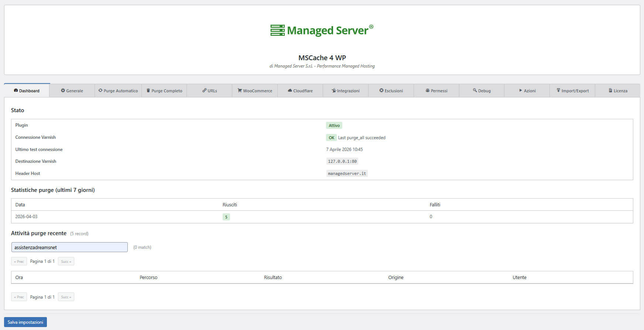Select the Permessi tab
Image resolution: width=644 pixels, height=330 pixels.
pyautogui.click(x=436, y=90)
